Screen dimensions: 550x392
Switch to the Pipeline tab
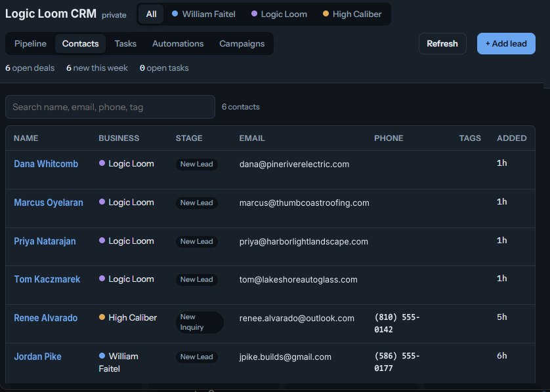tap(30, 43)
